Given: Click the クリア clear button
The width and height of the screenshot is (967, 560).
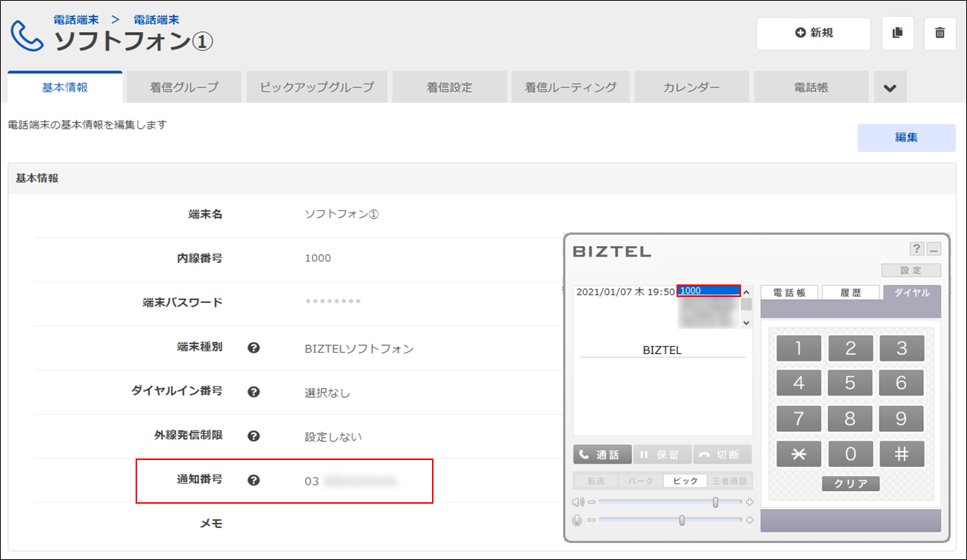Looking at the screenshot, I should pos(851,484).
